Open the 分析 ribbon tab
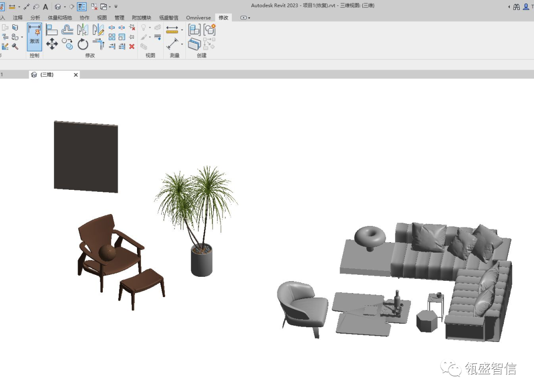The width and height of the screenshot is (534, 392). tap(35, 18)
